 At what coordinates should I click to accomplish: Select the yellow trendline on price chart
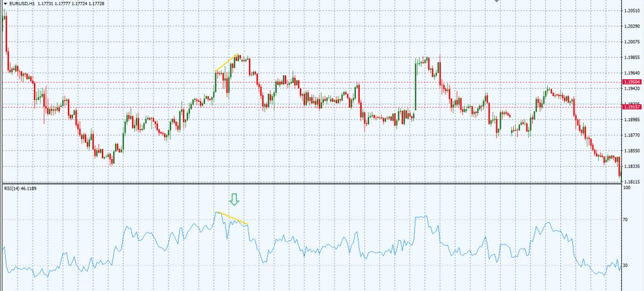227,63
